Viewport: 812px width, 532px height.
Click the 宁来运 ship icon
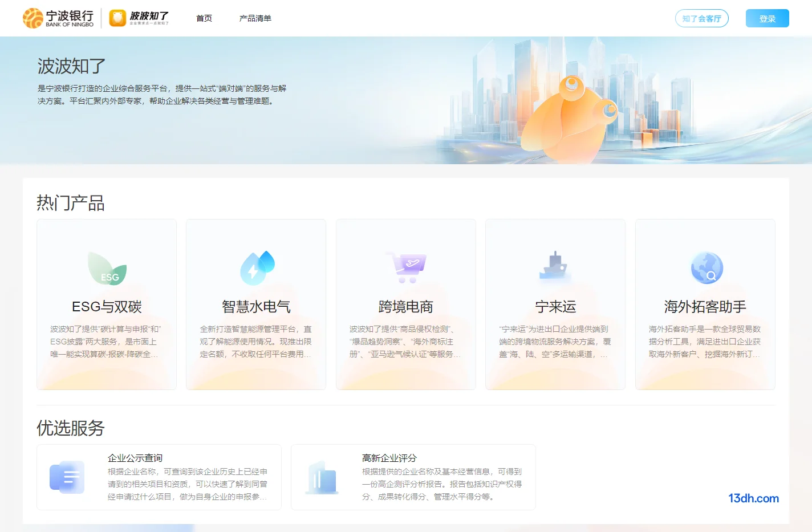tap(555, 266)
